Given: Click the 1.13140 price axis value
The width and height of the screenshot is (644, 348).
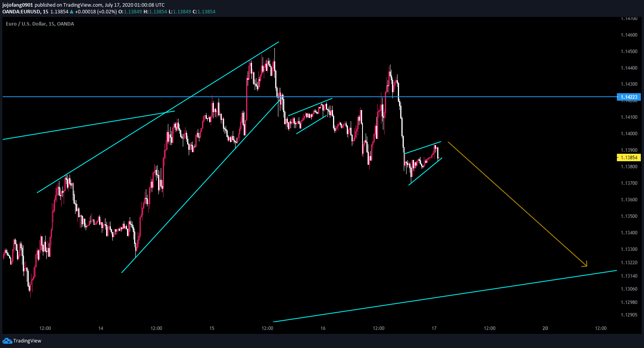Looking at the screenshot, I should tap(629, 276).
